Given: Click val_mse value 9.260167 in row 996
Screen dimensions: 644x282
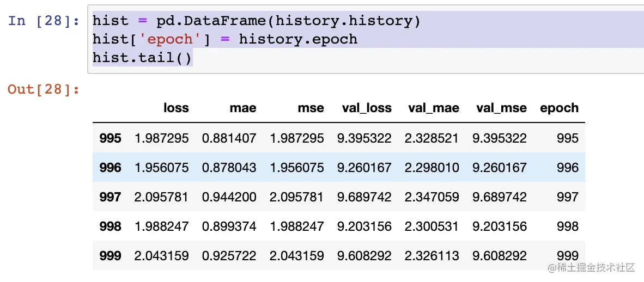Looking at the screenshot, I should tap(500, 168).
